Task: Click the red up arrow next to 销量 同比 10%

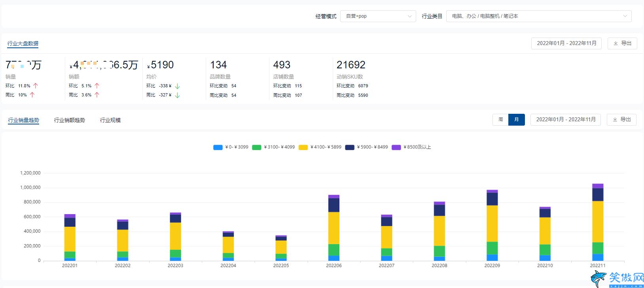Action: tap(32, 95)
